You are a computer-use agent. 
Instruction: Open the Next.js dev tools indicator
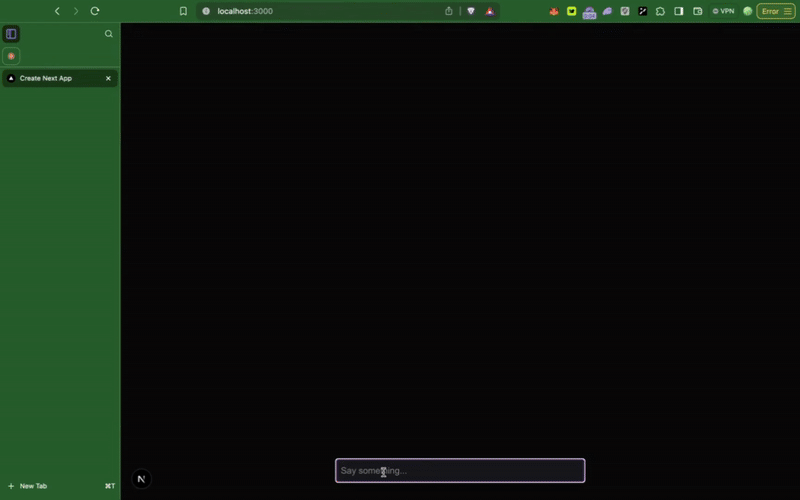click(141, 479)
